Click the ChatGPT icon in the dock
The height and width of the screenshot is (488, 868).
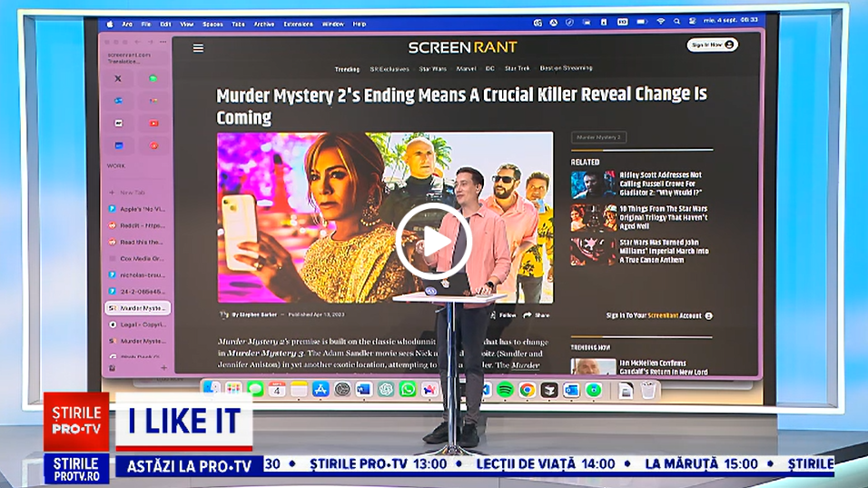pyautogui.click(x=386, y=389)
